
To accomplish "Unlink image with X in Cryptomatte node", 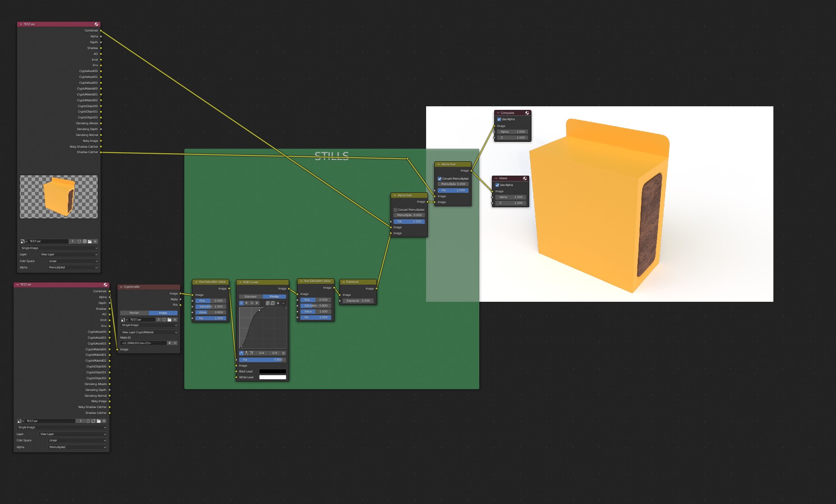I will click(175, 320).
